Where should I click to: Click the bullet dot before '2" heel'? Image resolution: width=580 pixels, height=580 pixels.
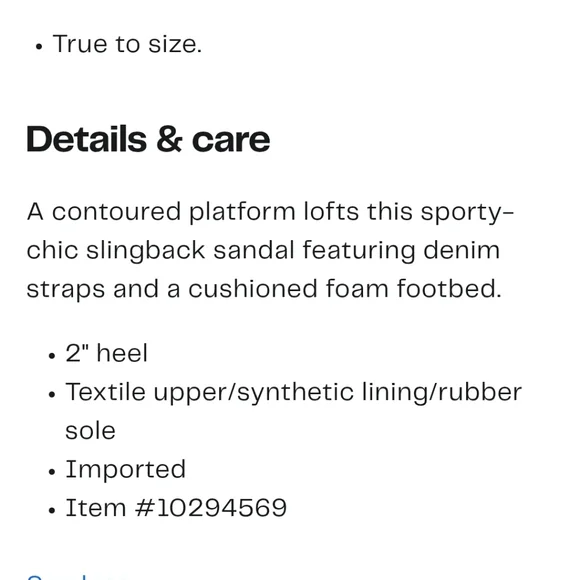[52, 356]
